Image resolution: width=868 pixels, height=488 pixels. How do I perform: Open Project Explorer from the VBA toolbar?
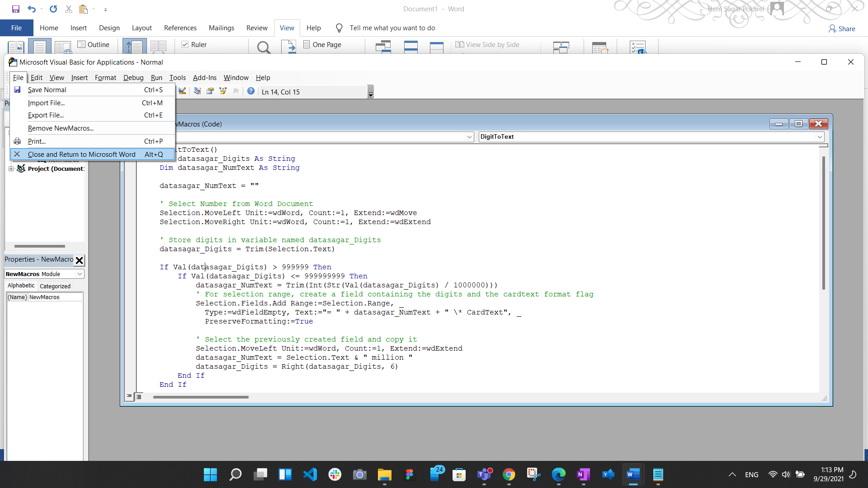point(198,91)
